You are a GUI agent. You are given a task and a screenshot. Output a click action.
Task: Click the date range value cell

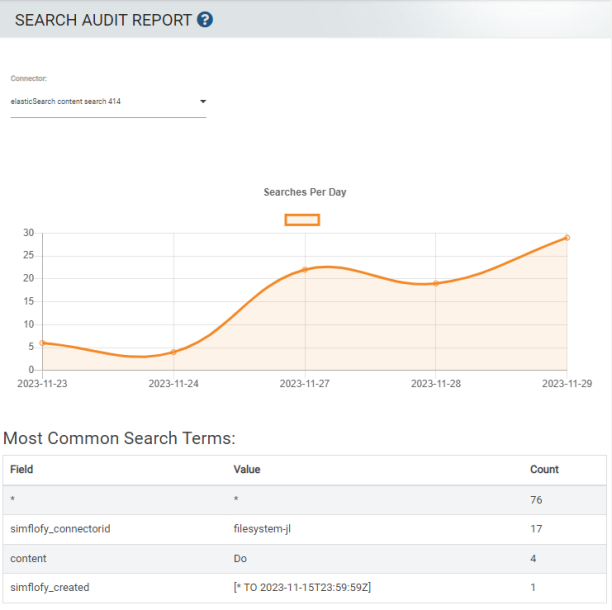pyautogui.click(x=303, y=588)
